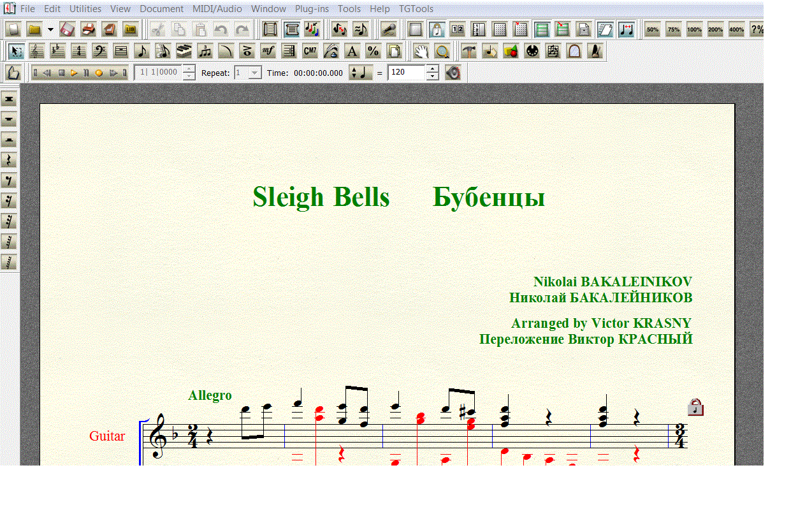
Task: Select the Resize percent tool
Action: [x=372, y=51]
